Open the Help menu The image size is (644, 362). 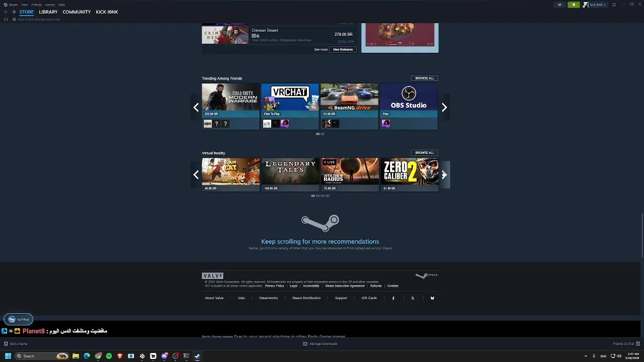click(x=61, y=5)
